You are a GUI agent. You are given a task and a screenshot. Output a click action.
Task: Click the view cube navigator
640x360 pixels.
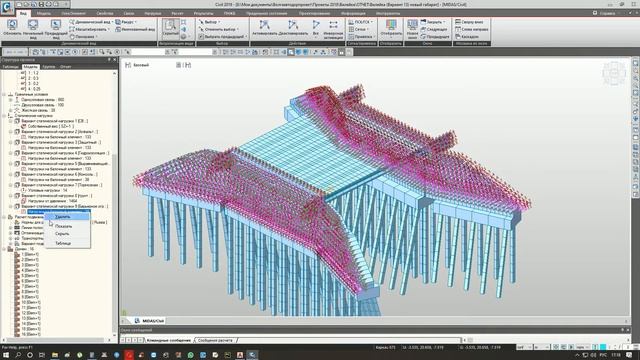pyautogui.click(x=613, y=73)
